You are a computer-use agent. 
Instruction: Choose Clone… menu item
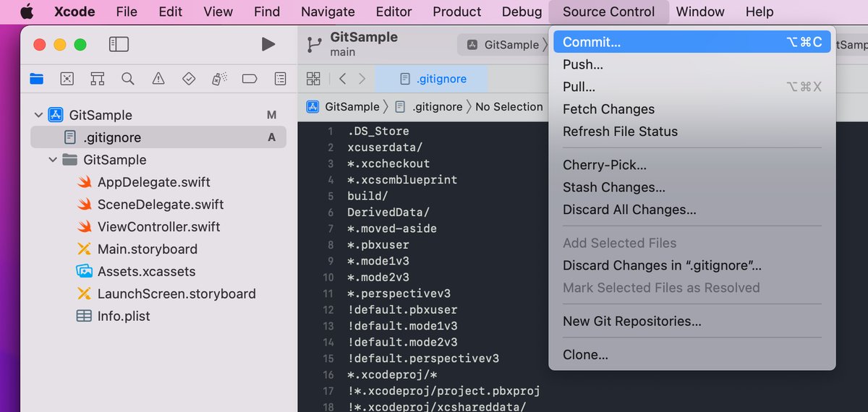coord(692,355)
